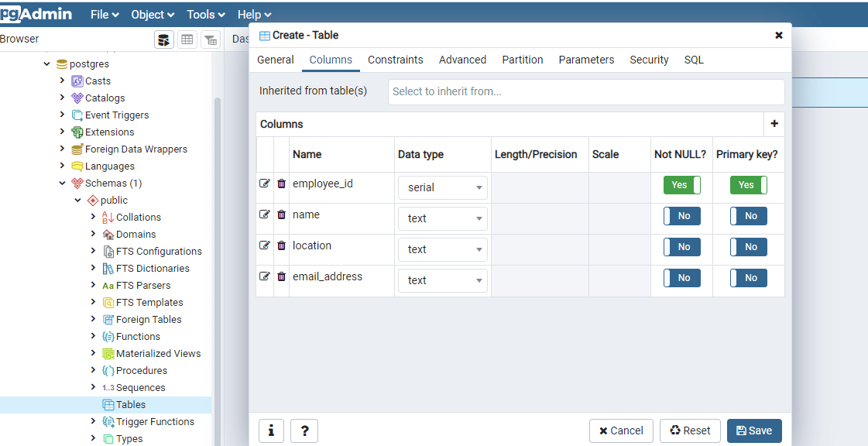Click the Casts node icon
This screenshot has width=868, height=446.
(77, 81)
